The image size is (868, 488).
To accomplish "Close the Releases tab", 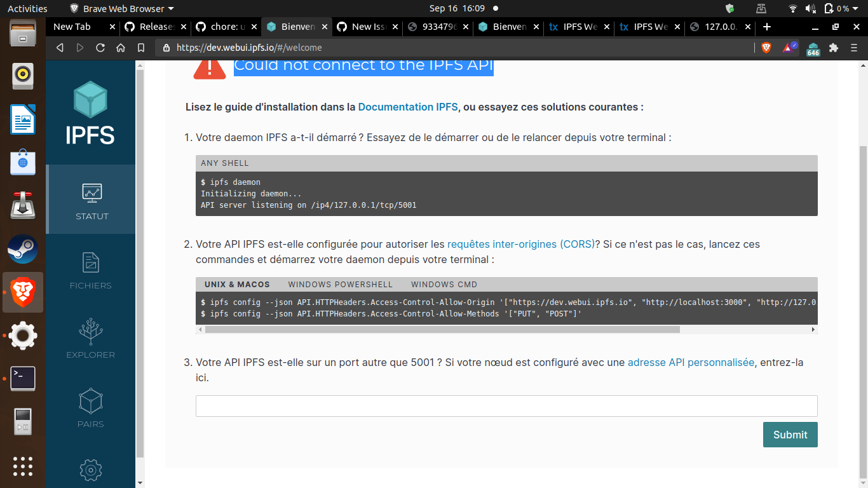I will pos(184,27).
